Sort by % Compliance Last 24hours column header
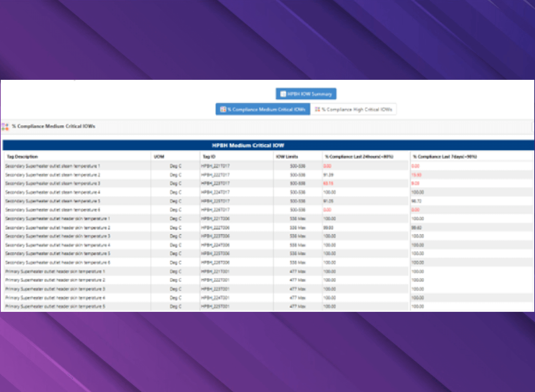Viewport: 535px width, 392px height. coord(359,157)
